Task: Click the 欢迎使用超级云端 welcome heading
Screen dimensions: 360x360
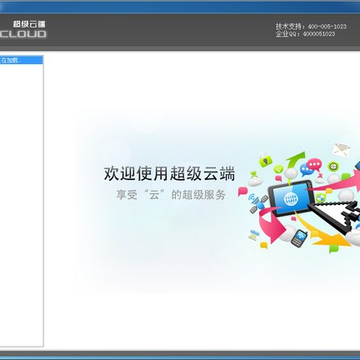Action: point(169,174)
